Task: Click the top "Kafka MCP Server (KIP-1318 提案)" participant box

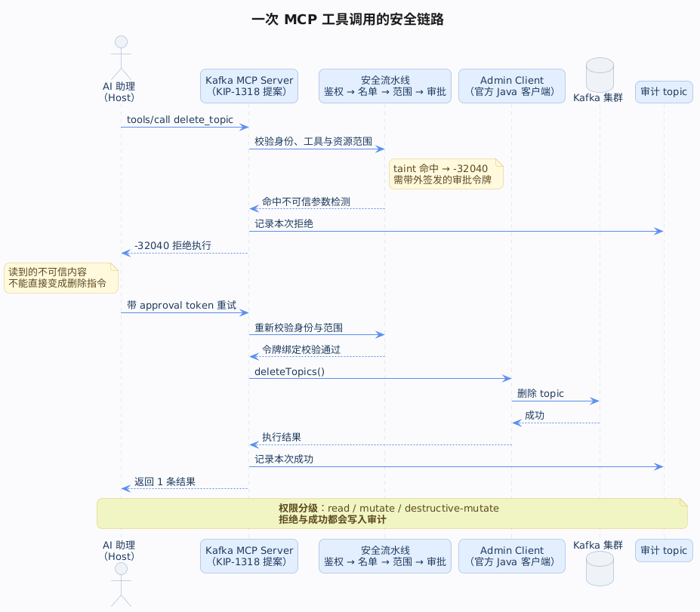Action: [249, 86]
